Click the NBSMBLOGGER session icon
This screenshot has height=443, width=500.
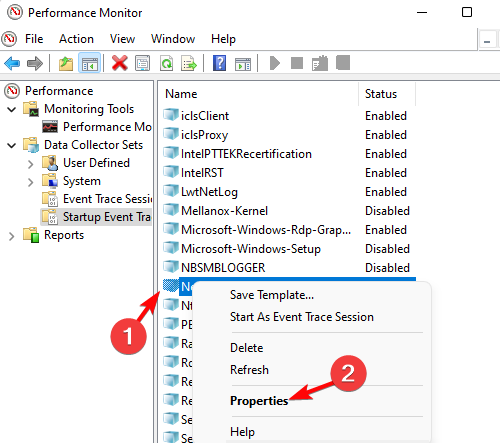(171, 267)
